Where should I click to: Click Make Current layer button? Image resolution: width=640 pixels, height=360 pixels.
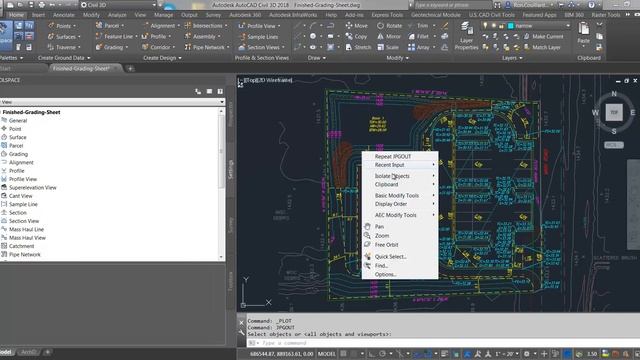[x=543, y=36]
